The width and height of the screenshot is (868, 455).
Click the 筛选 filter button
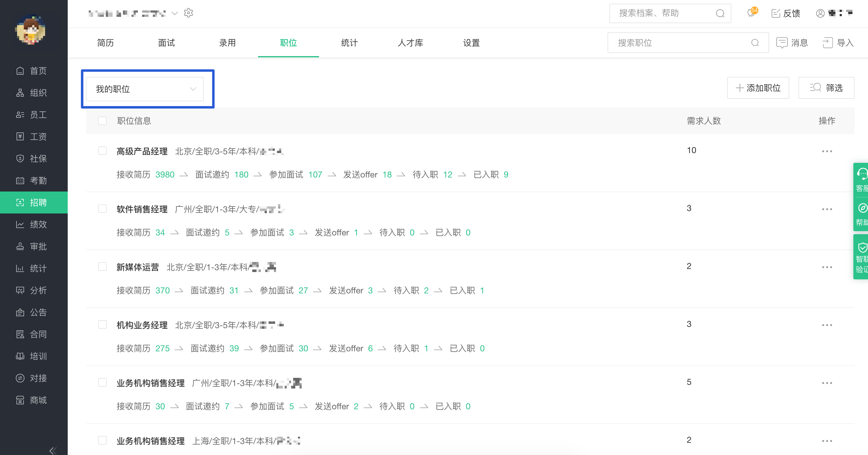tap(826, 88)
